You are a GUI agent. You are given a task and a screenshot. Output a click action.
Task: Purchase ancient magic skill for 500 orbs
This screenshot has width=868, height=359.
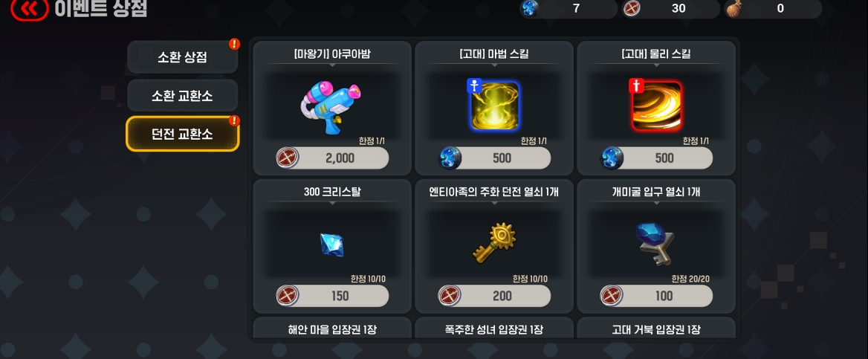(x=494, y=158)
